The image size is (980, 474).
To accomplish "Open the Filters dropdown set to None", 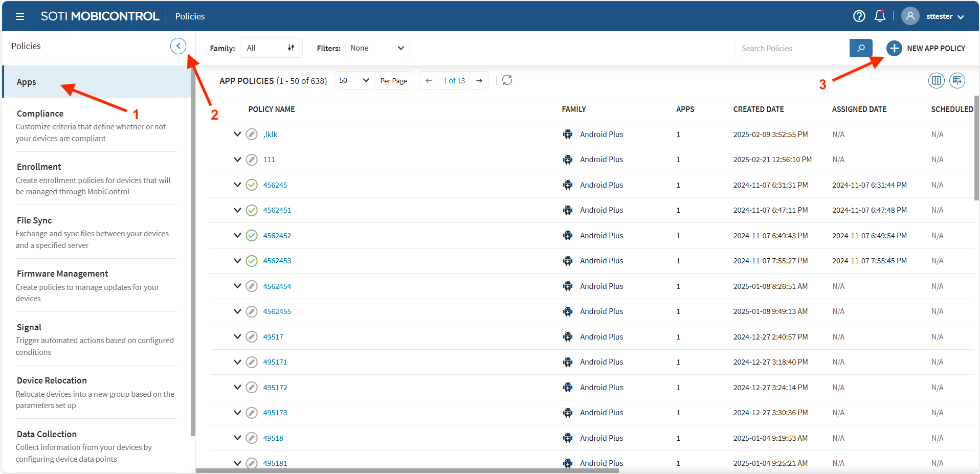I will [377, 48].
